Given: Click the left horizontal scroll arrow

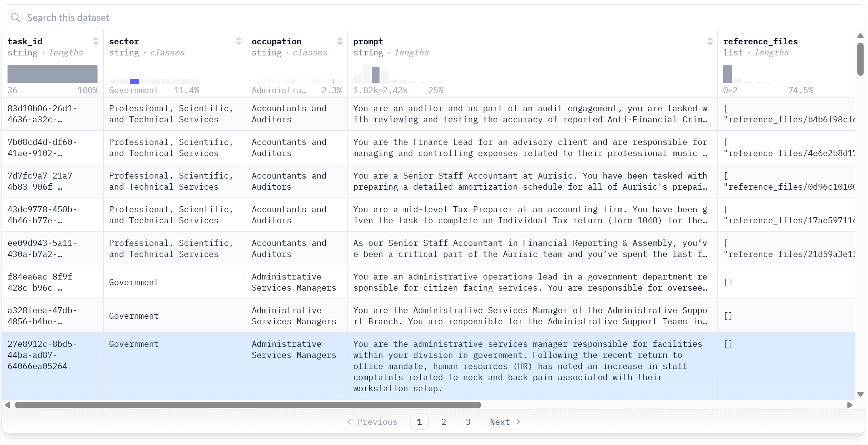Looking at the screenshot, I should click(8, 405).
